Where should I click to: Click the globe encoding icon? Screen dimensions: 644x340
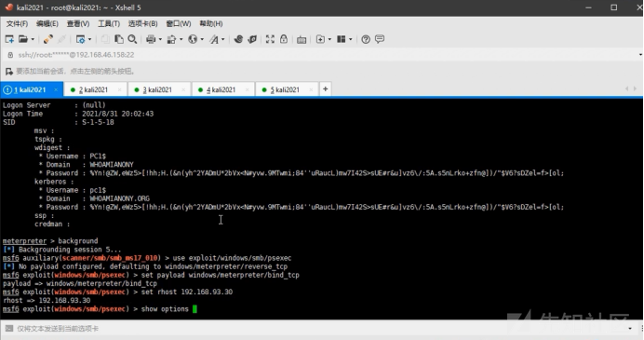pos(193,39)
